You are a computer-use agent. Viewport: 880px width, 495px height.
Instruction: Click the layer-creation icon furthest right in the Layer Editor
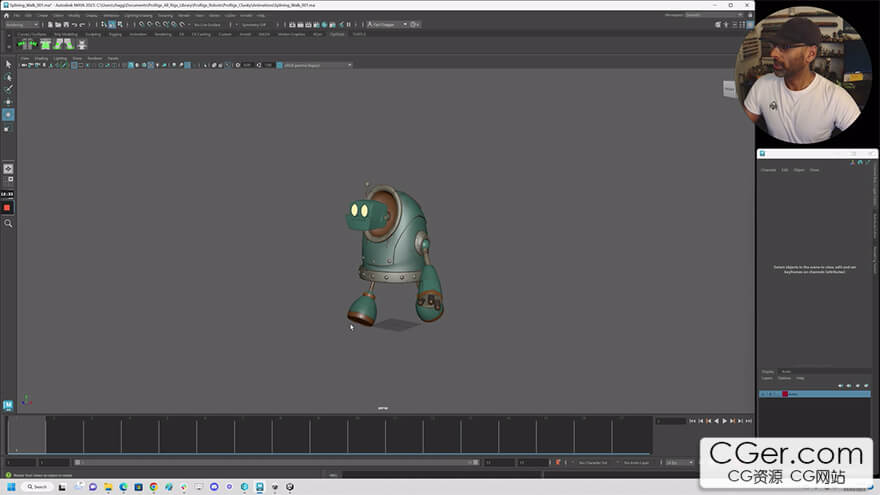pos(867,386)
